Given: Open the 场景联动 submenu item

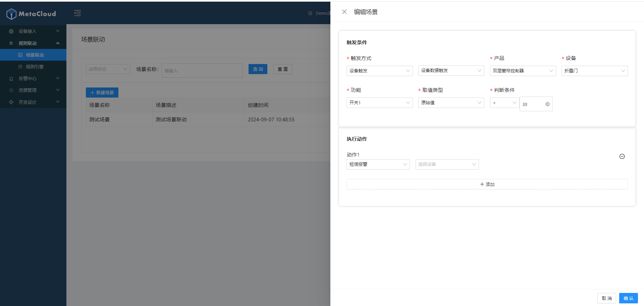Looking at the screenshot, I should [x=33, y=55].
